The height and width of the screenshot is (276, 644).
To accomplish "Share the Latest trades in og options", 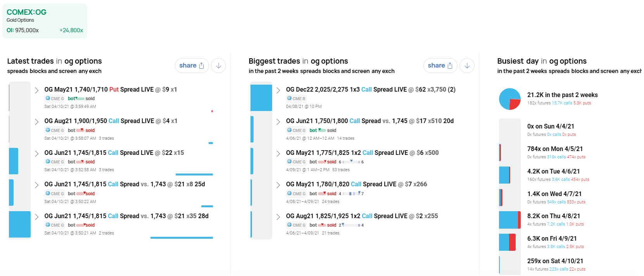I will tap(192, 66).
